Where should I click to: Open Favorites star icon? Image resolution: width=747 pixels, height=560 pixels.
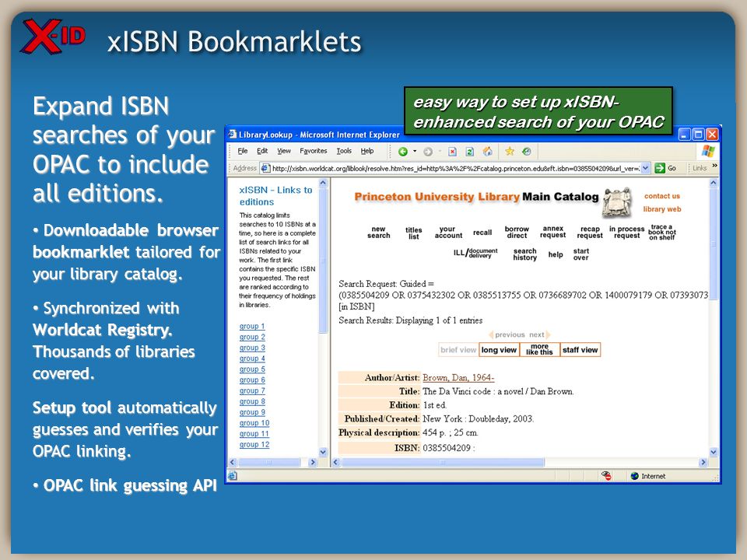[x=510, y=152]
